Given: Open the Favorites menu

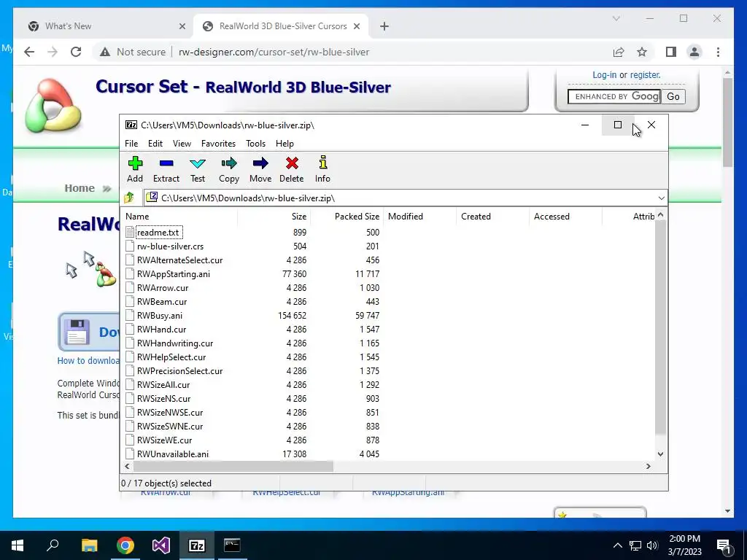Looking at the screenshot, I should click(218, 144).
